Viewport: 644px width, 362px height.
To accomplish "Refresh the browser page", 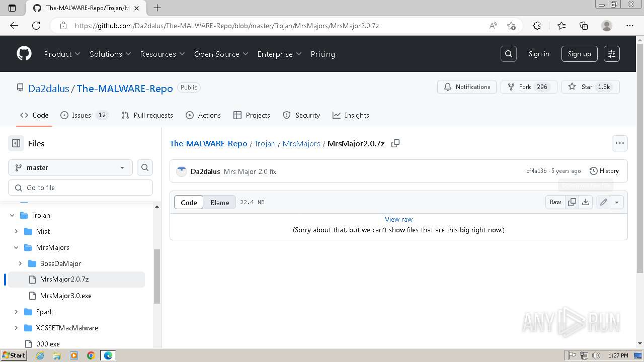I will click(x=36, y=26).
